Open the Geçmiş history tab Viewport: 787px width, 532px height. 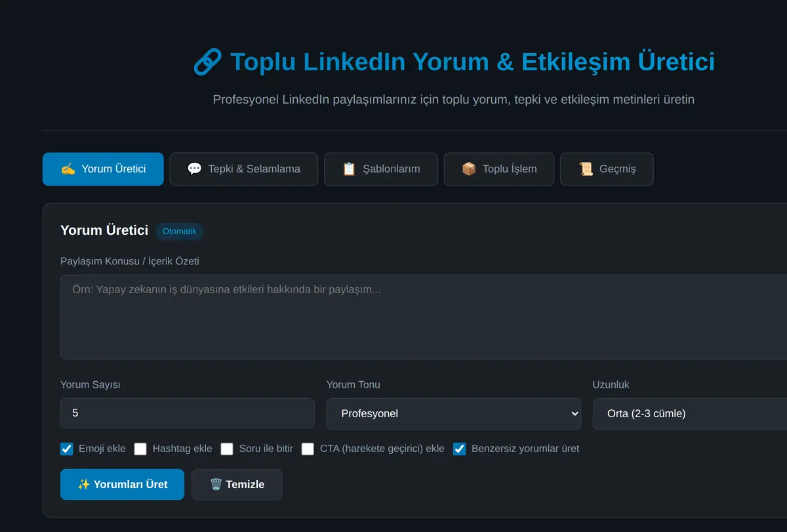[x=607, y=169]
